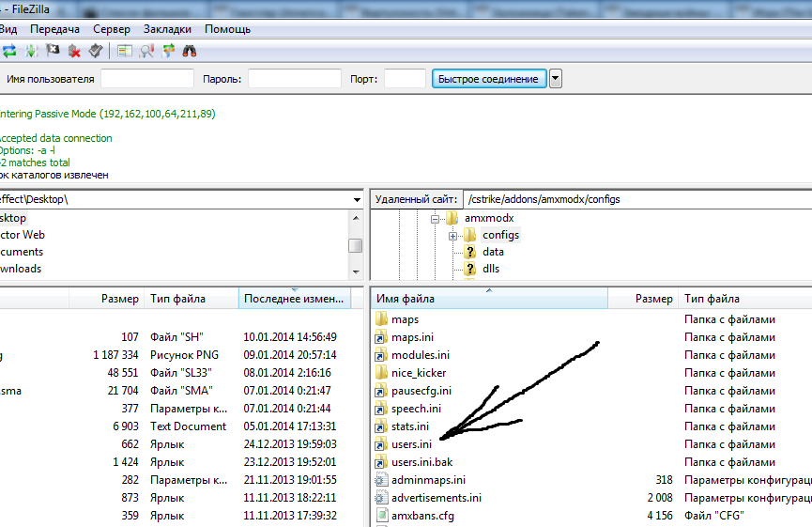Click the configs folder icon in tree
The height and width of the screenshot is (527, 812).
(x=470, y=235)
